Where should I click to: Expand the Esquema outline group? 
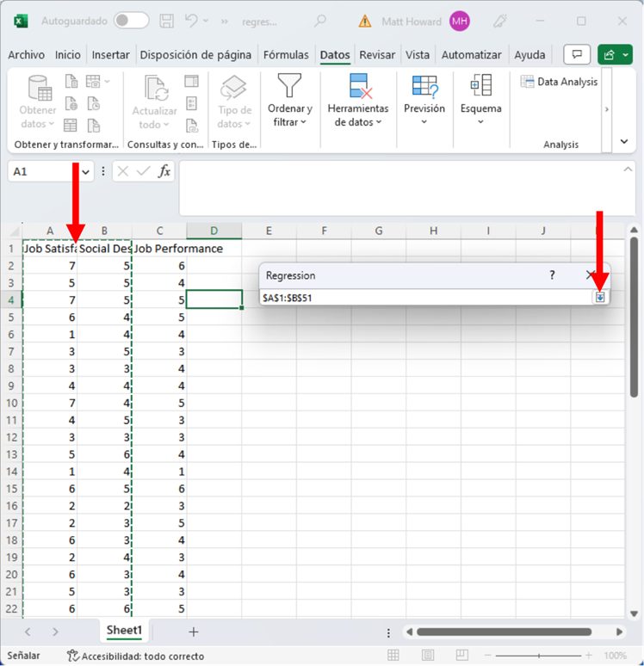tap(480, 102)
